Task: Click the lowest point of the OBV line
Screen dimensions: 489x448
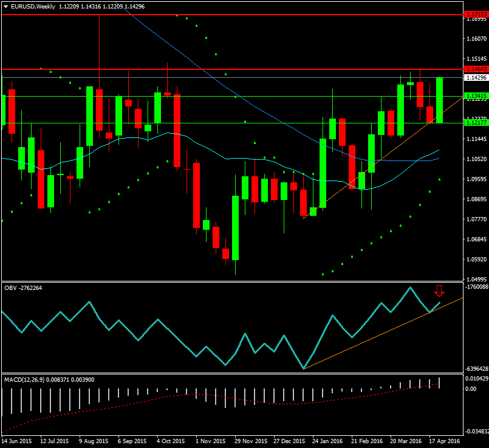Action: click(303, 368)
